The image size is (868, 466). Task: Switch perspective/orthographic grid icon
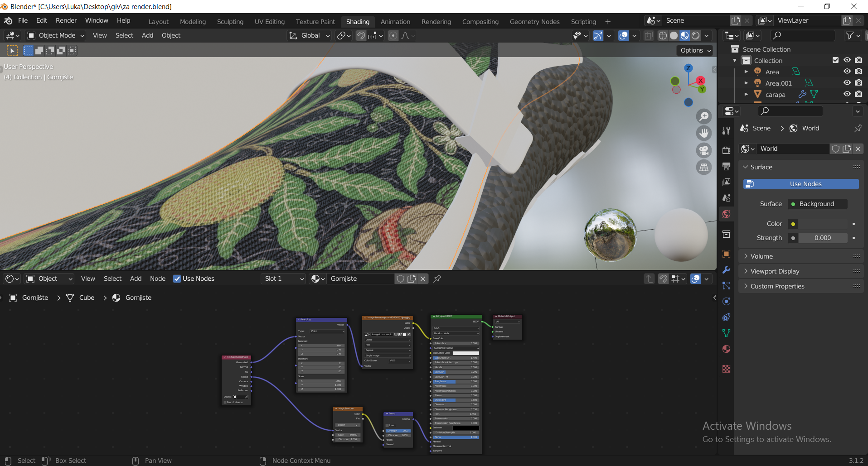point(704,168)
